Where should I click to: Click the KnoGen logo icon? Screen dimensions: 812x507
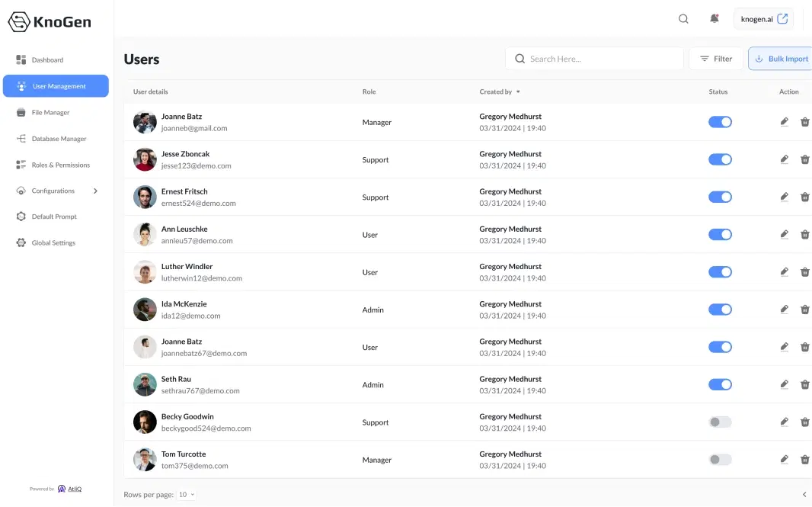coord(19,22)
